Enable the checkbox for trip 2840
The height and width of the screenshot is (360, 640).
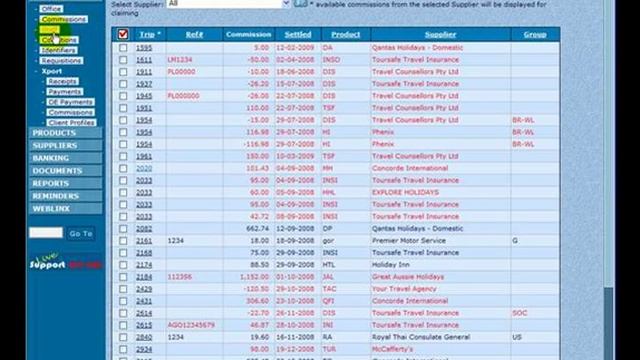[x=123, y=337]
